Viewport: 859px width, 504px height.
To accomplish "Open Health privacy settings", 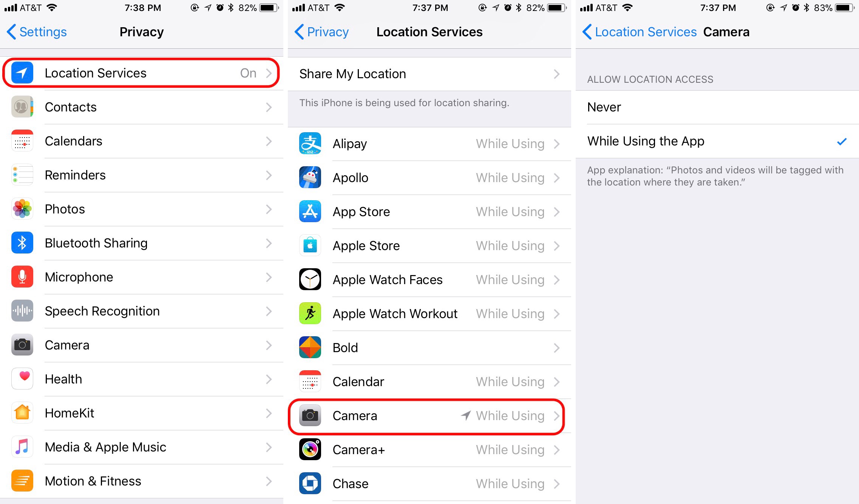I will click(x=144, y=379).
